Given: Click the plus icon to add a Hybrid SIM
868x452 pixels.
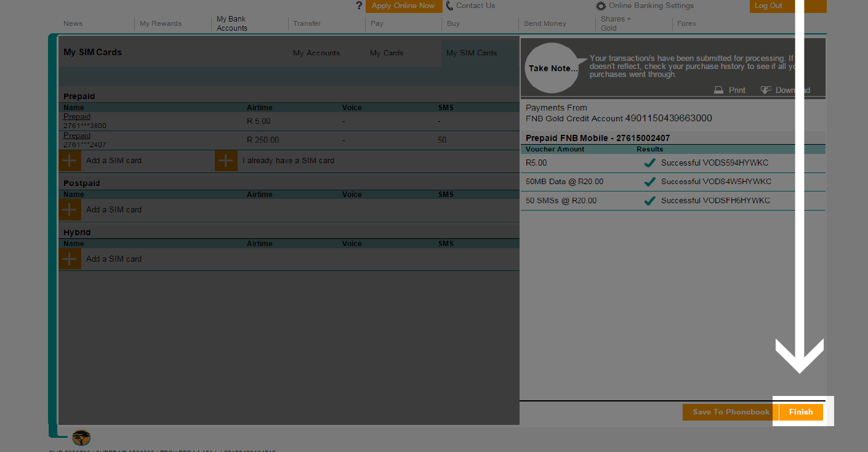Looking at the screenshot, I should (70, 259).
